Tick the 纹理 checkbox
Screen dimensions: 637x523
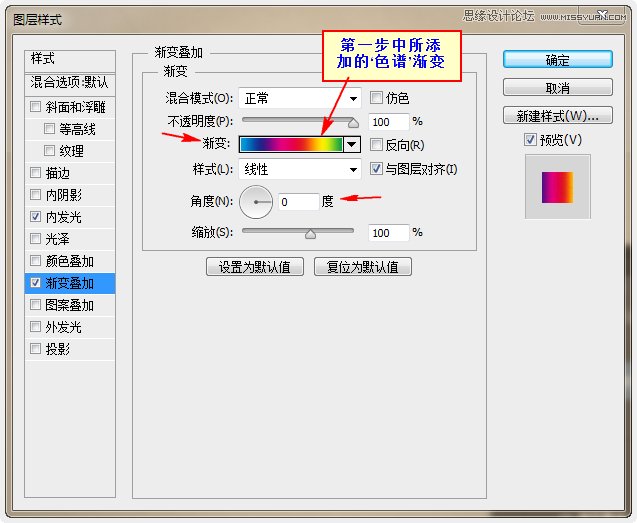(49, 151)
